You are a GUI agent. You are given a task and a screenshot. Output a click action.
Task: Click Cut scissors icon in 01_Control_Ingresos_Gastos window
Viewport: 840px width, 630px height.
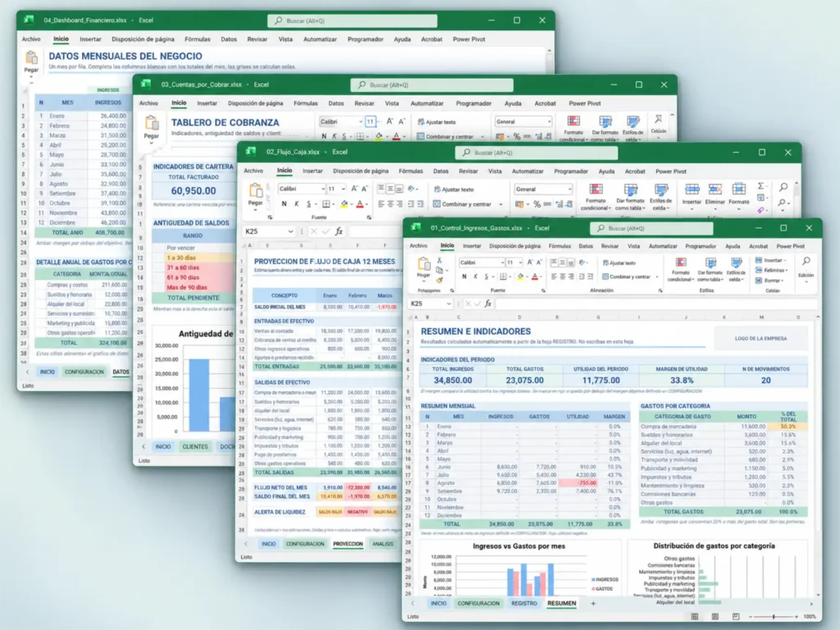pyautogui.click(x=440, y=260)
